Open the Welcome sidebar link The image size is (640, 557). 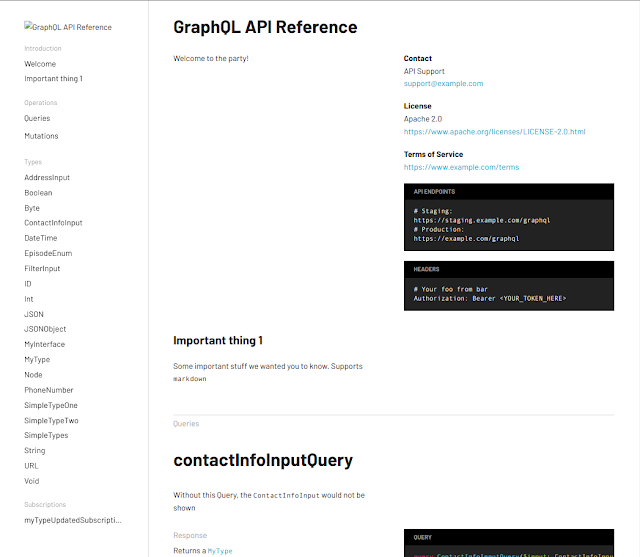pyautogui.click(x=40, y=64)
